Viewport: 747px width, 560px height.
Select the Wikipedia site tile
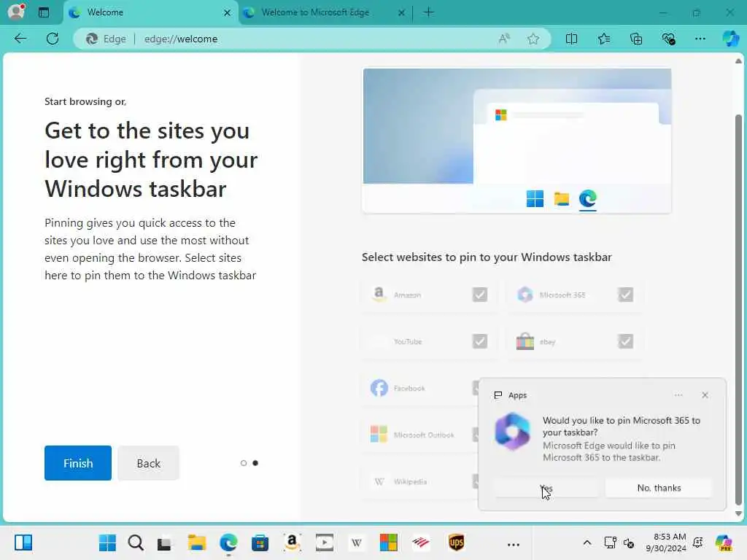click(421, 481)
